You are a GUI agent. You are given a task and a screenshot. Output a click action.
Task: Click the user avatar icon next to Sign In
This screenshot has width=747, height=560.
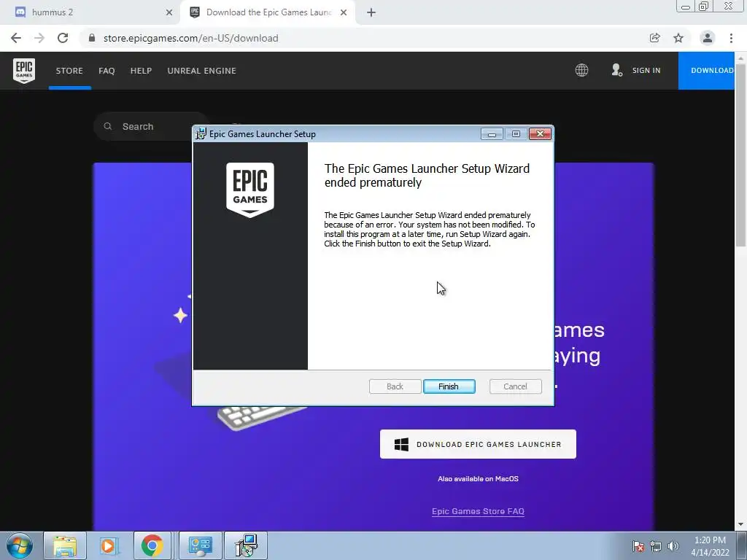(616, 71)
